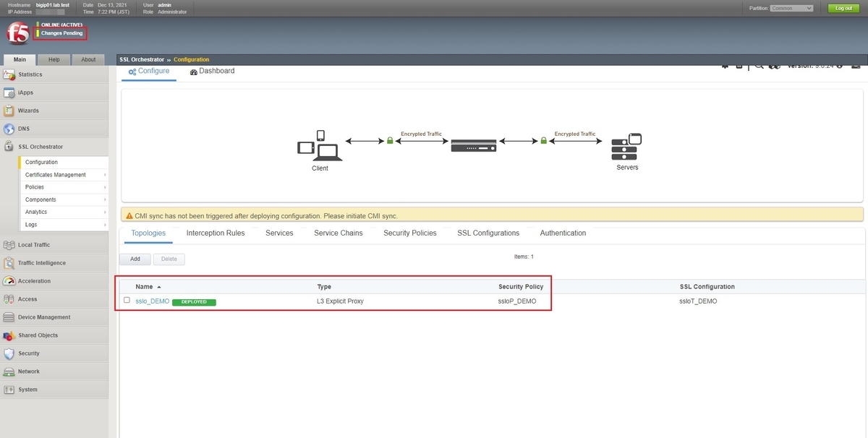868x438 pixels.
Task: Switch to the Service Chains tab
Action: point(338,233)
